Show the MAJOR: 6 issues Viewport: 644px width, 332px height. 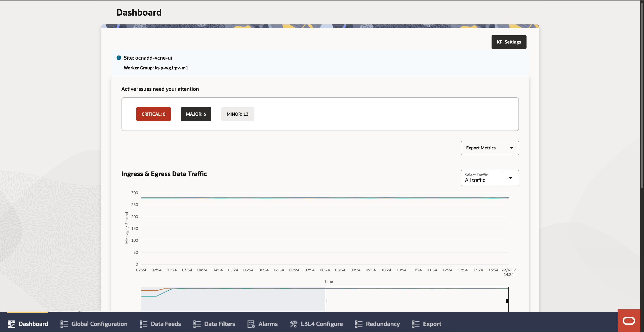pos(196,114)
